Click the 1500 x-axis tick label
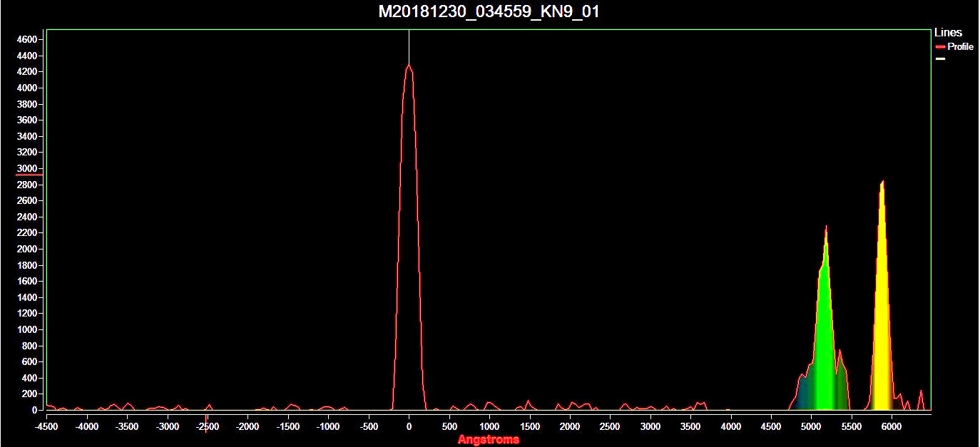 [529, 426]
